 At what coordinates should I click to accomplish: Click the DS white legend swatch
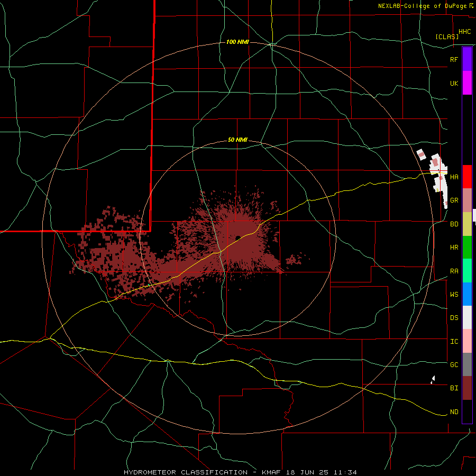(467, 317)
